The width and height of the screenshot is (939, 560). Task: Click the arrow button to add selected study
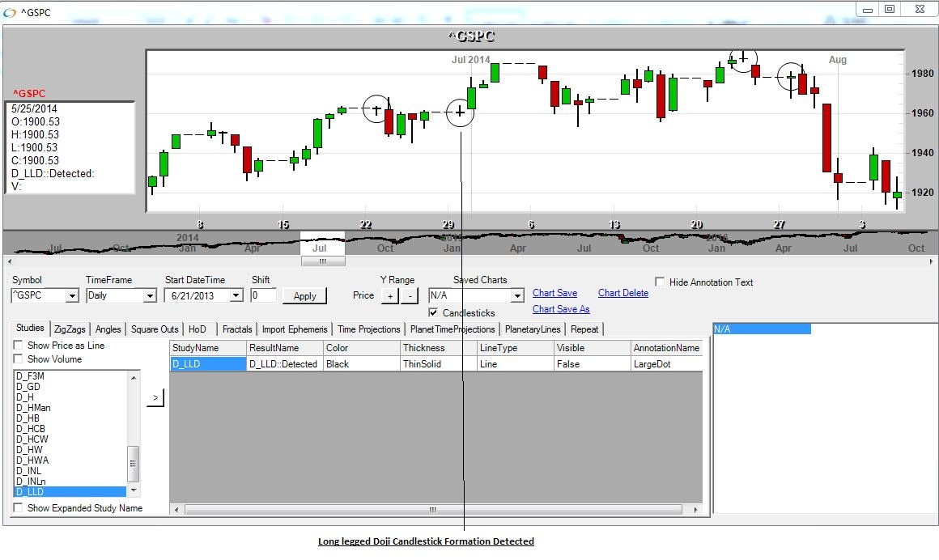tap(155, 397)
